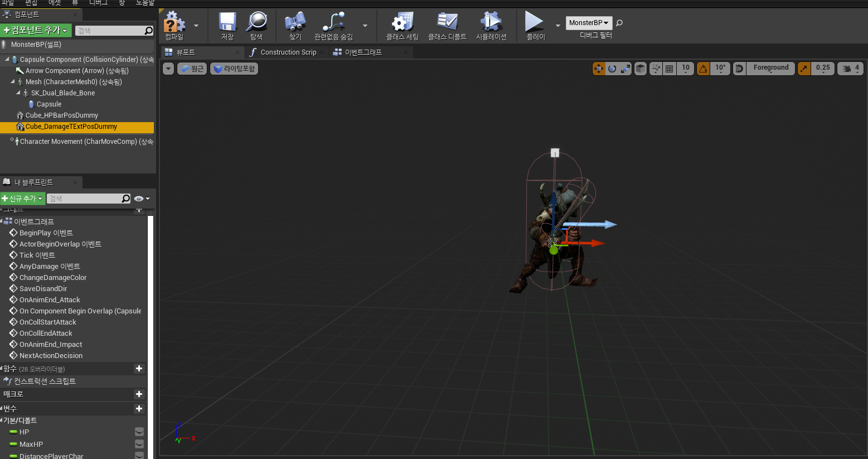The height and width of the screenshot is (459, 868).
Task: Compile the blueprint with 컴파일 button
Action: click(174, 26)
